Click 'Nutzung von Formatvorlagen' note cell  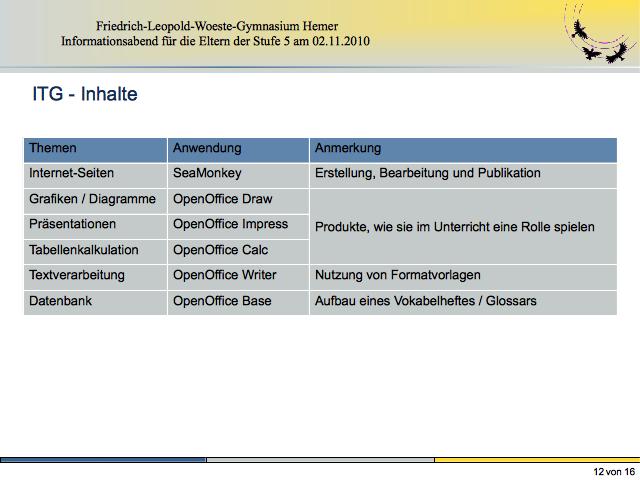463,276
